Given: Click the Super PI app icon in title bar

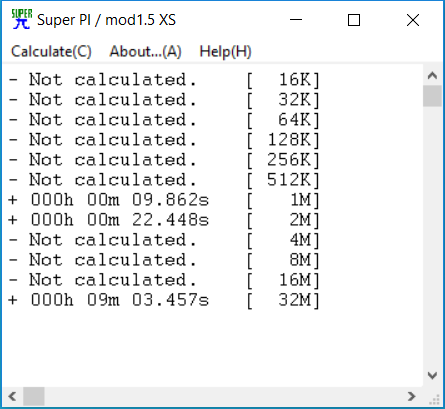Looking at the screenshot, I should click(22, 19).
